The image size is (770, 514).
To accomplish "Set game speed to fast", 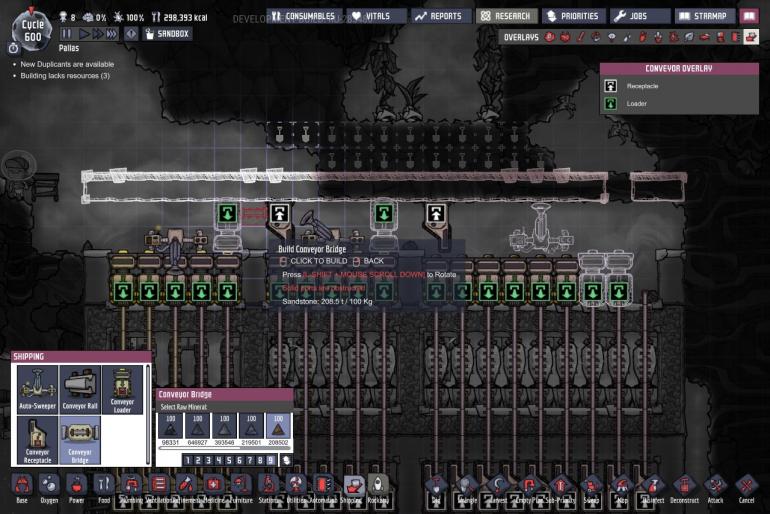I will pos(98,34).
